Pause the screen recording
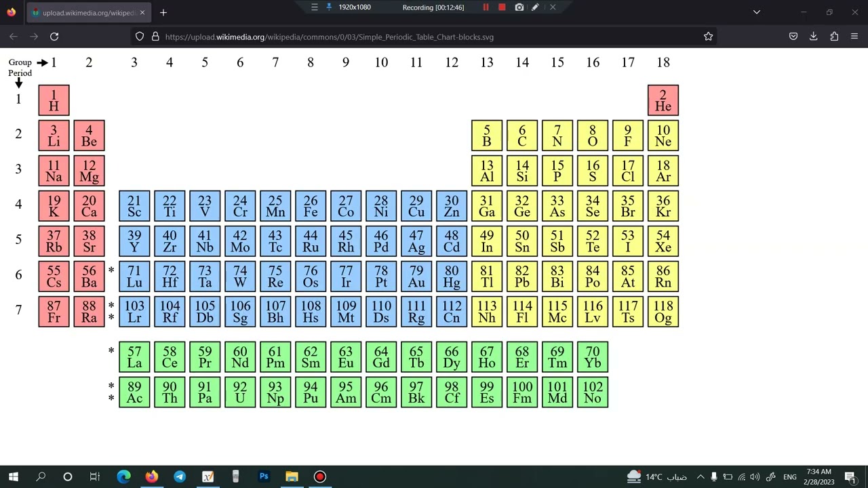This screenshot has width=868, height=488. coord(486,7)
